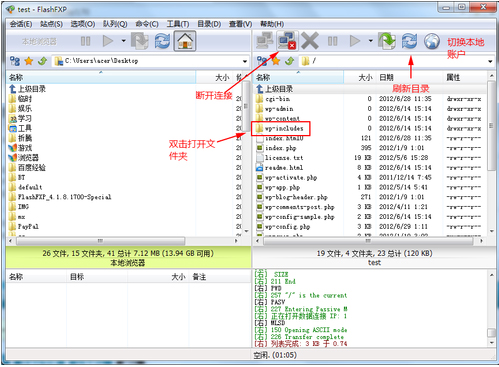Click the local pause icon
This screenshot has width=499, height=367.
point(85,41)
